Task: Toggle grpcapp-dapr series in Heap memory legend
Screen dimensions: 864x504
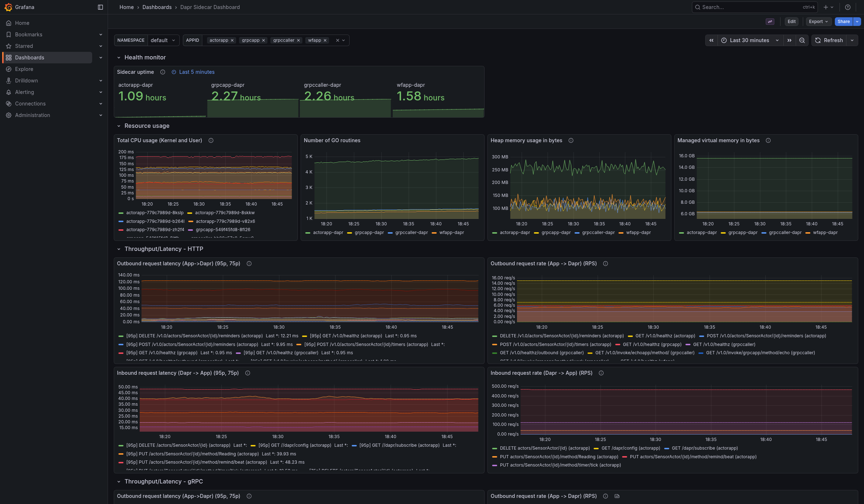Action: click(556, 233)
